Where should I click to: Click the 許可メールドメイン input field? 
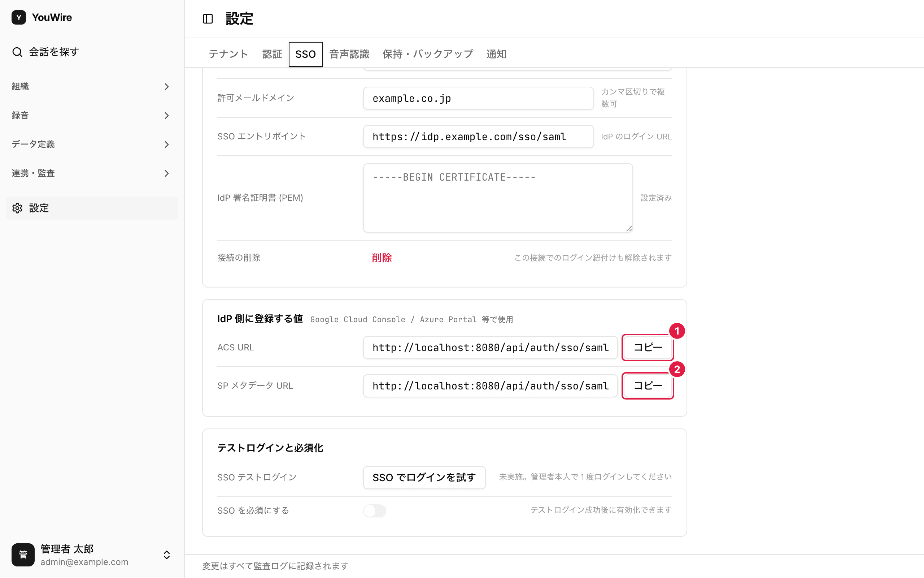[478, 98]
